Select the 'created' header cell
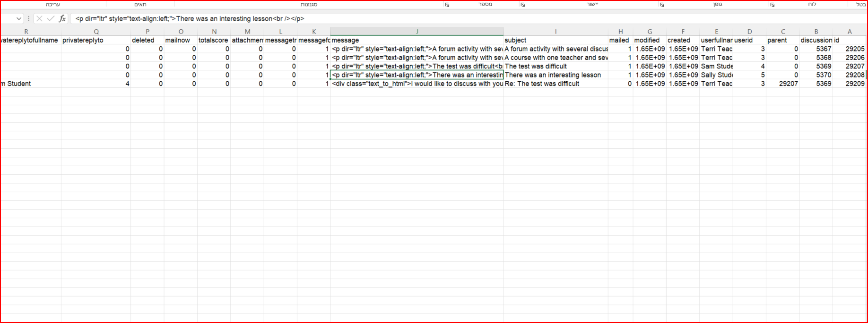Viewport: 868px width, 323px height. [x=683, y=40]
